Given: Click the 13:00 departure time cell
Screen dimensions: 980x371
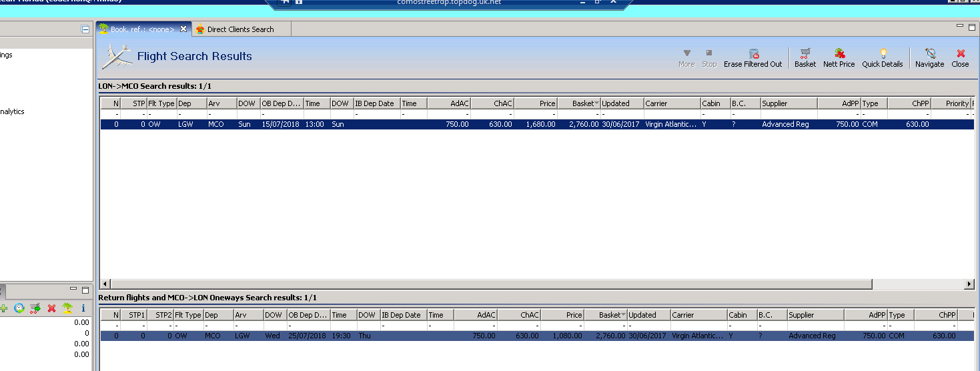Looking at the screenshot, I should click(314, 124).
